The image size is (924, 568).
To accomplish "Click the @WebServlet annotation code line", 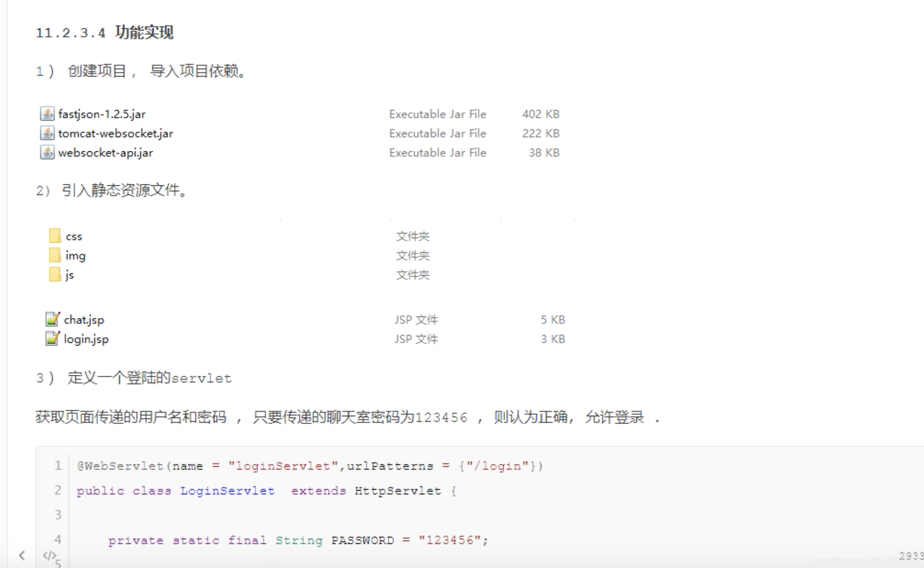I will coord(310,466).
